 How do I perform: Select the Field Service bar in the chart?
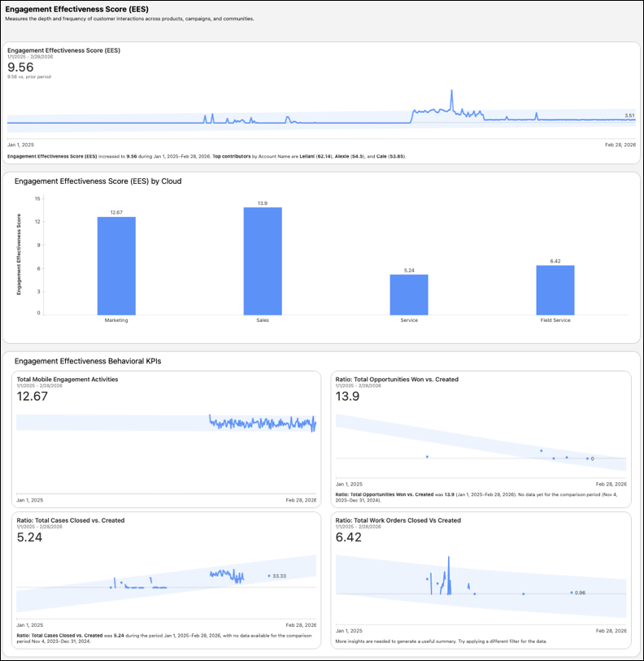[x=555, y=290]
